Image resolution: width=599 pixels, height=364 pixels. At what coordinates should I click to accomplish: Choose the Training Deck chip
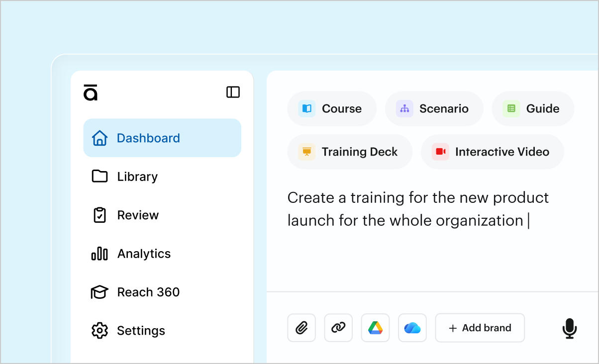coord(350,152)
